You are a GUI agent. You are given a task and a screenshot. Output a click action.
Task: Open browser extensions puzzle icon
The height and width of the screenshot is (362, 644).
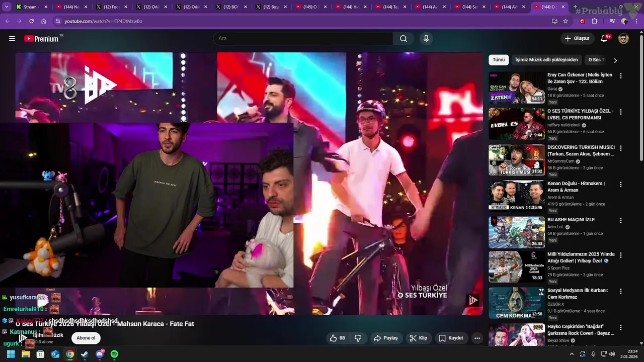[595, 21]
